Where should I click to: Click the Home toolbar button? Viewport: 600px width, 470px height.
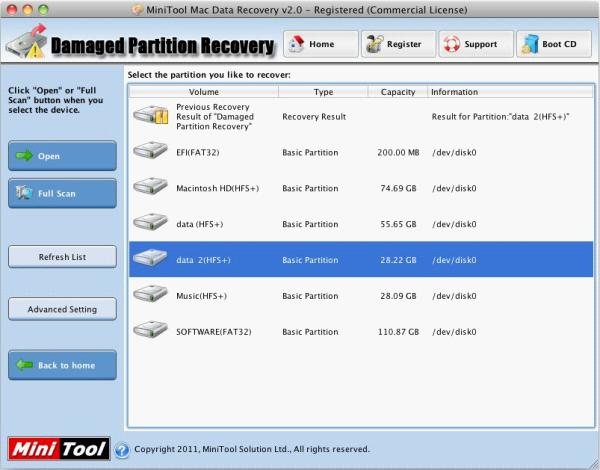point(321,44)
